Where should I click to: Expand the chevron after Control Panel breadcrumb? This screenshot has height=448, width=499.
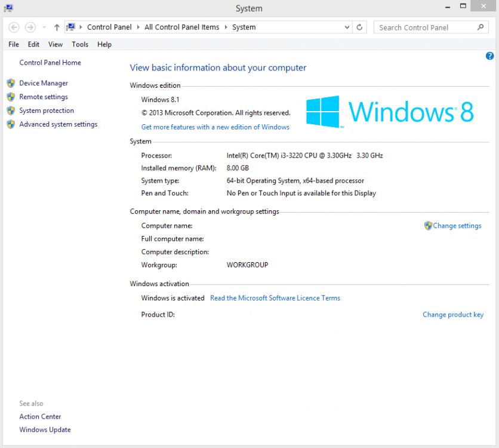click(138, 27)
